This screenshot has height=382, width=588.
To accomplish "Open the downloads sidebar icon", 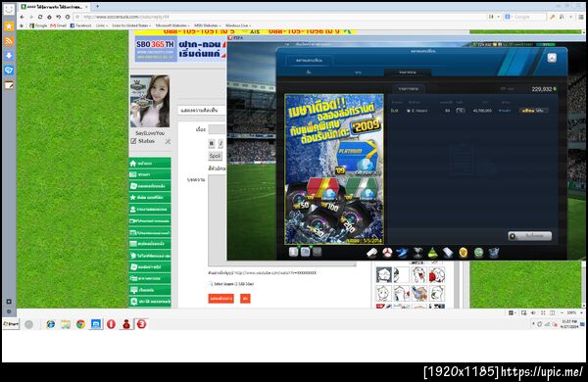I will click(x=9, y=56).
